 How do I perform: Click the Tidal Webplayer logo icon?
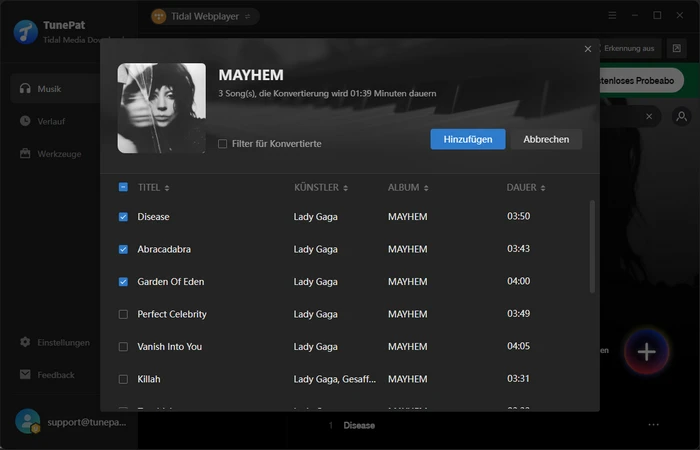pyautogui.click(x=158, y=17)
